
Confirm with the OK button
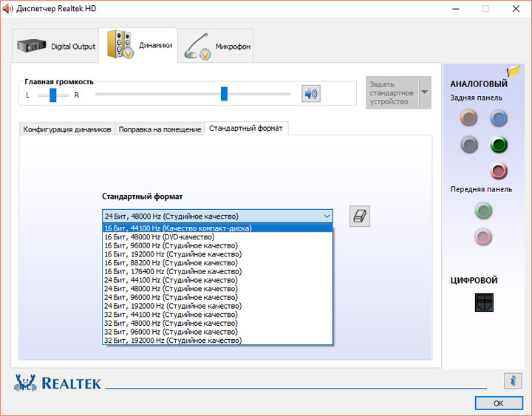point(499,403)
